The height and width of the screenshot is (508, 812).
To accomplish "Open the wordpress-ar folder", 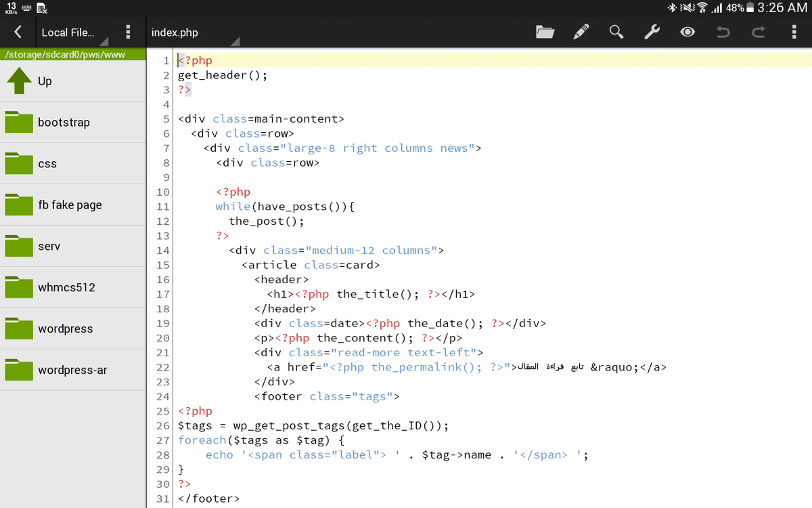I will tap(72, 371).
